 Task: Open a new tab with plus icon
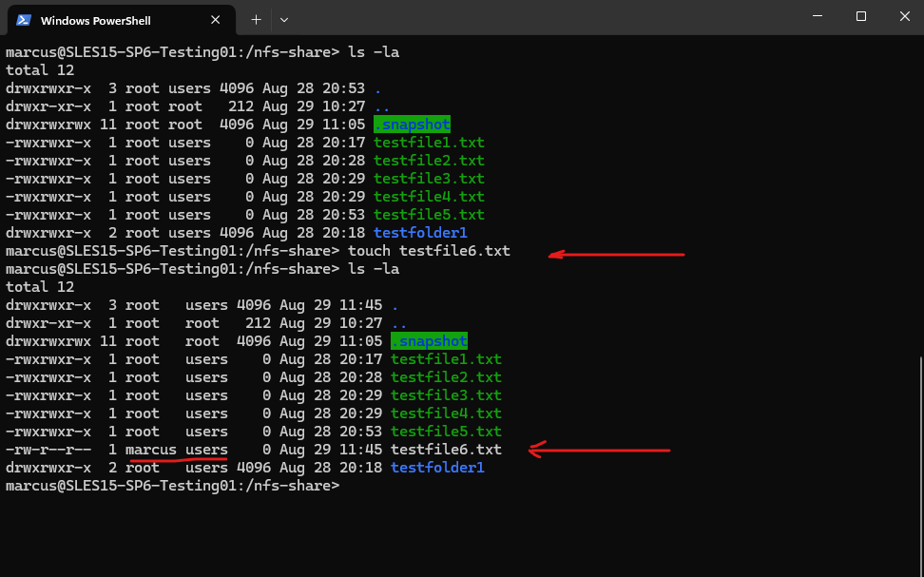tap(256, 20)
